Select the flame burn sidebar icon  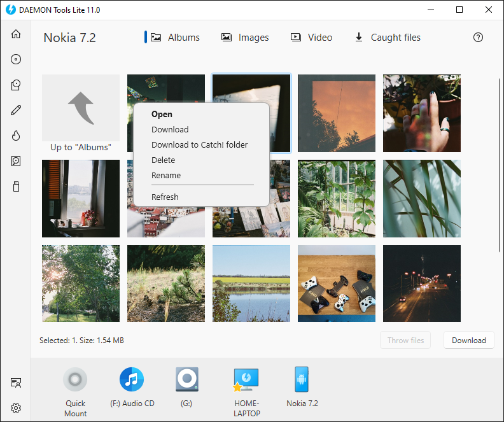16,136
